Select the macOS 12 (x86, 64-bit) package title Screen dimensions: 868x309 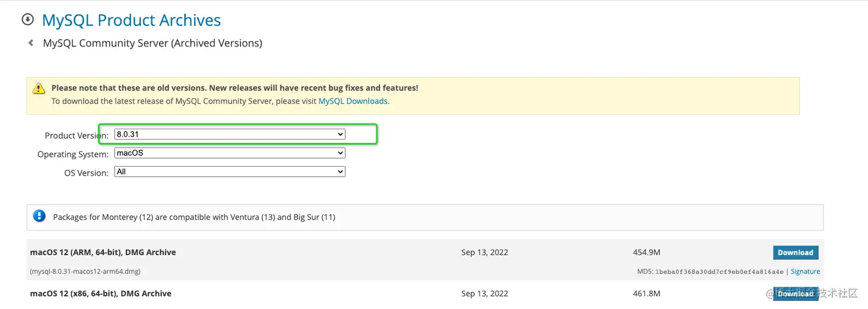[x=100, y=293]
